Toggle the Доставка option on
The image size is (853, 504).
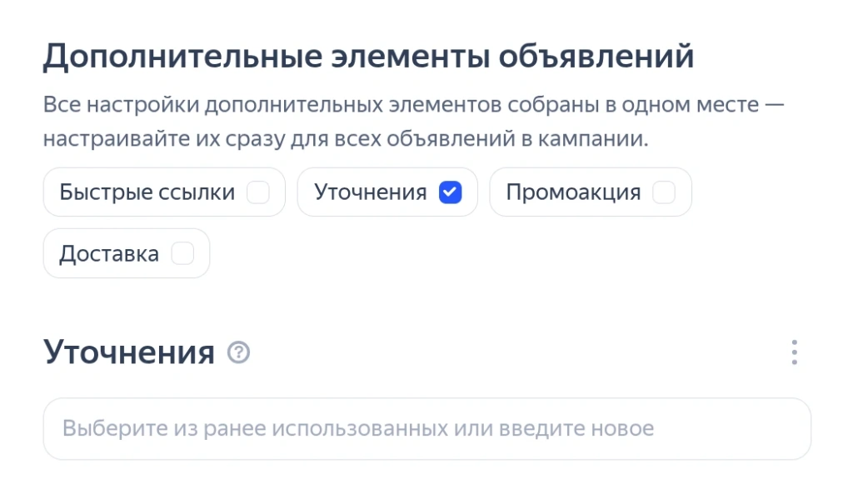182,253
